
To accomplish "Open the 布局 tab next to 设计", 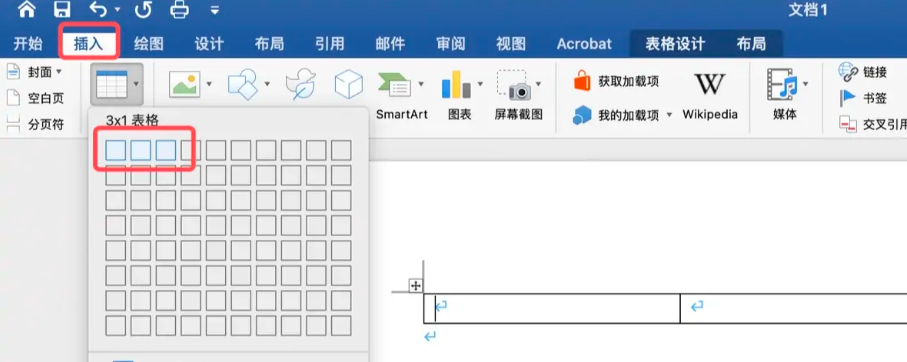I will coord(270,44).
